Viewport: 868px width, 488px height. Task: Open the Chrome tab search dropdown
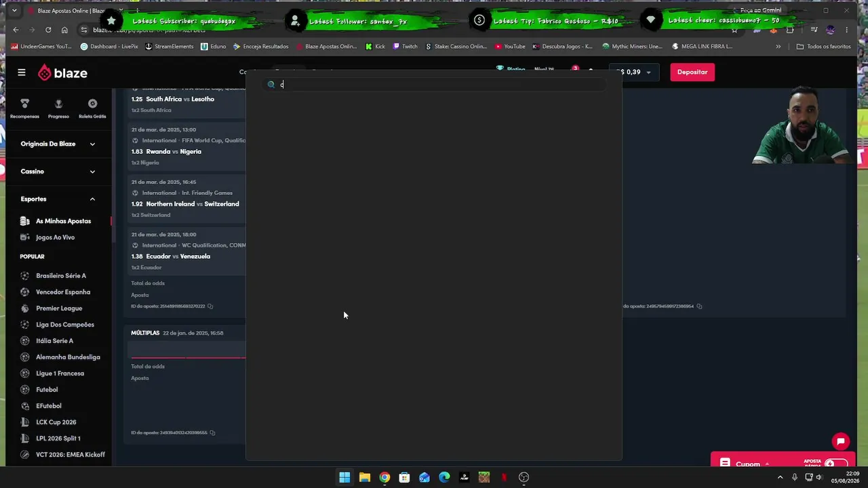coord(14,11)
